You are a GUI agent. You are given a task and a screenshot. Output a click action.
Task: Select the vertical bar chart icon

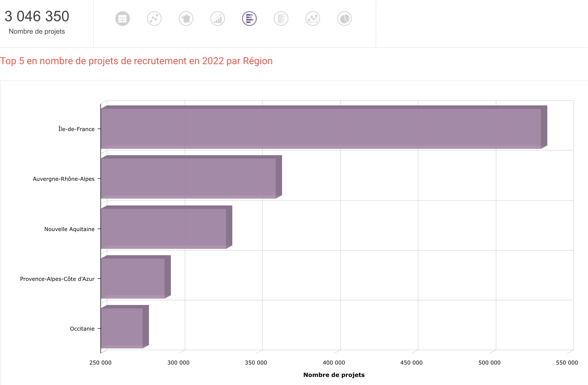coord(217,18)
